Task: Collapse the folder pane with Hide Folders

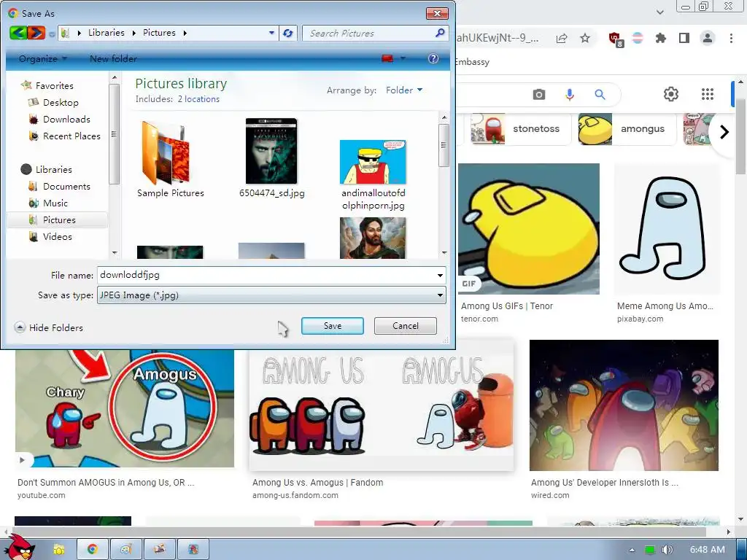Action: [49, 327]
